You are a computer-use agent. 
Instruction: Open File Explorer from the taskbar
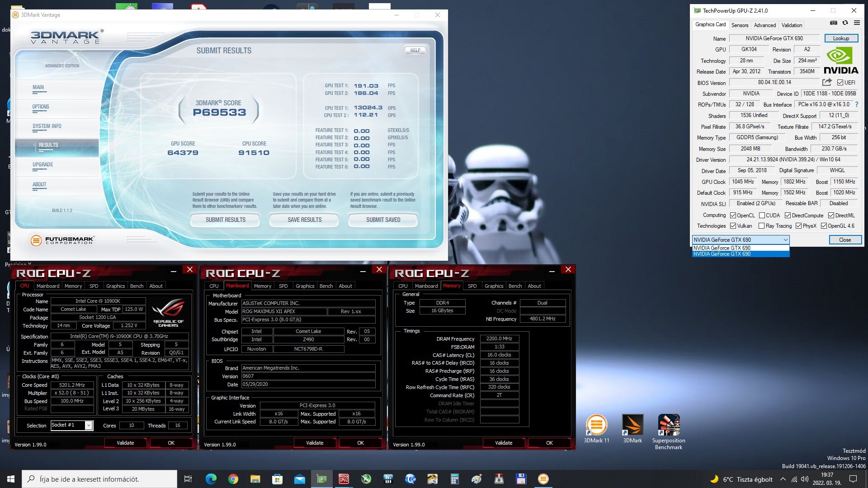tap(255, 479)
